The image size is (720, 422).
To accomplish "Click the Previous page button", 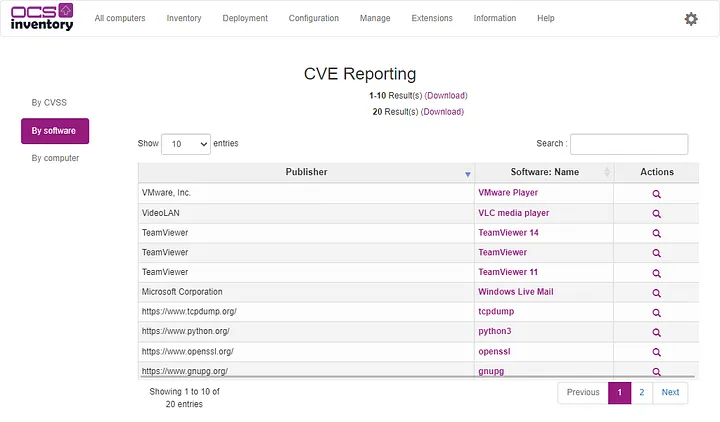I will click(x=583, y=393).
